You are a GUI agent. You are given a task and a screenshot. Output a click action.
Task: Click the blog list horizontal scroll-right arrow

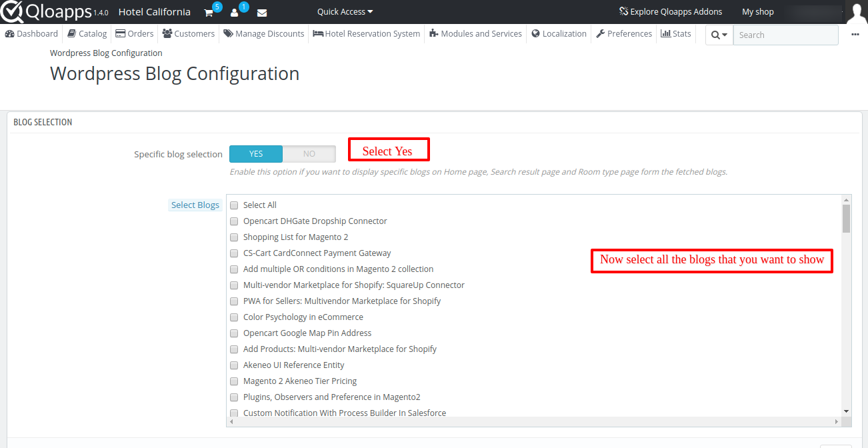[x=837, y=421]
